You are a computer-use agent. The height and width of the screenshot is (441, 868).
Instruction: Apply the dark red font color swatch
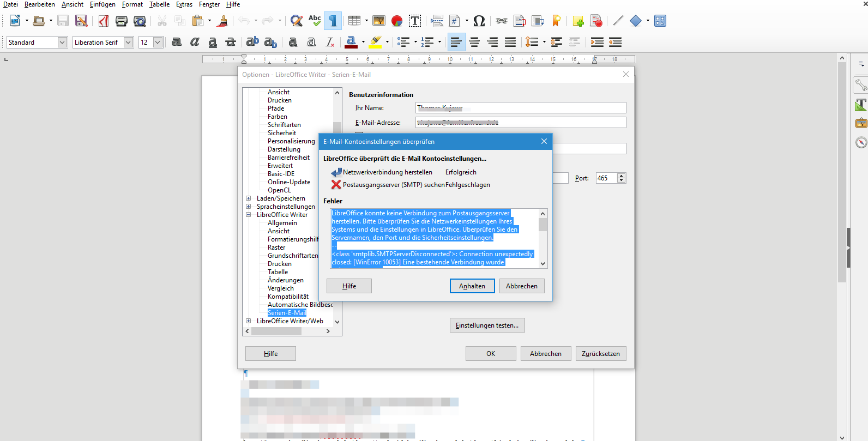351,42
